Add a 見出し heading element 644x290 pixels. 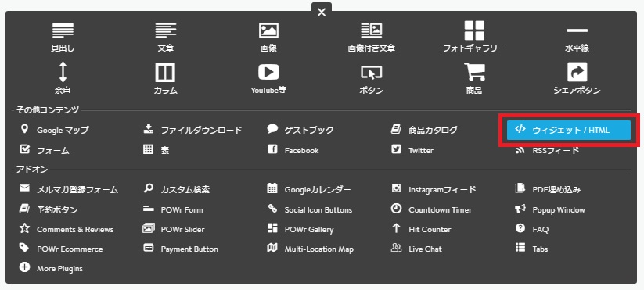(63, 38)
